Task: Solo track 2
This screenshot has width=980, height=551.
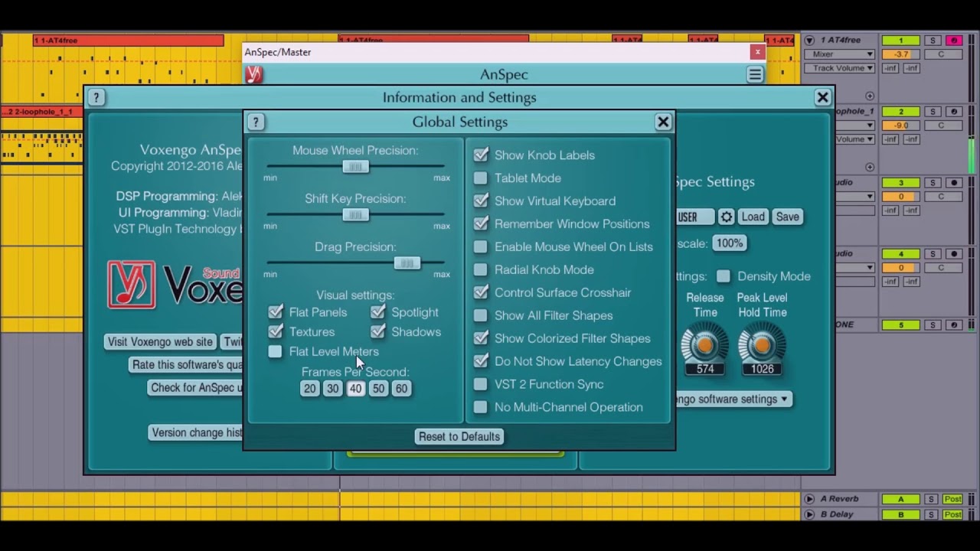Action: click(933, 112)
